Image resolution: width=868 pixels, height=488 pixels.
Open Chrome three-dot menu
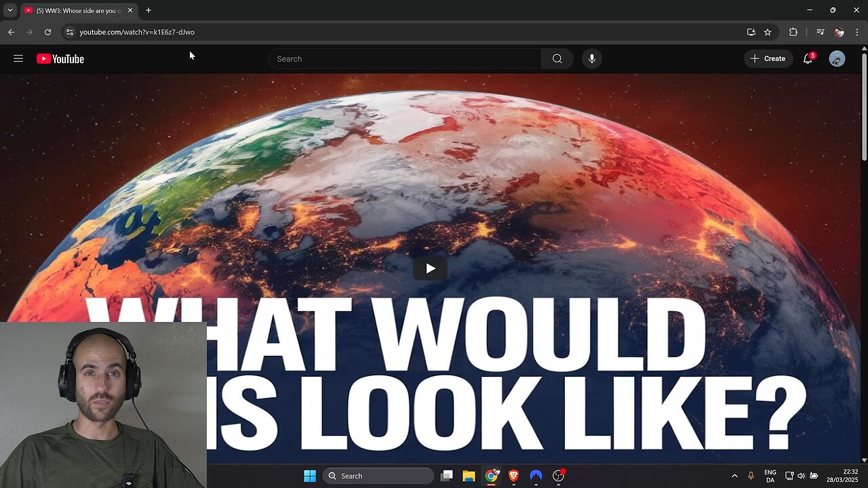857,32
